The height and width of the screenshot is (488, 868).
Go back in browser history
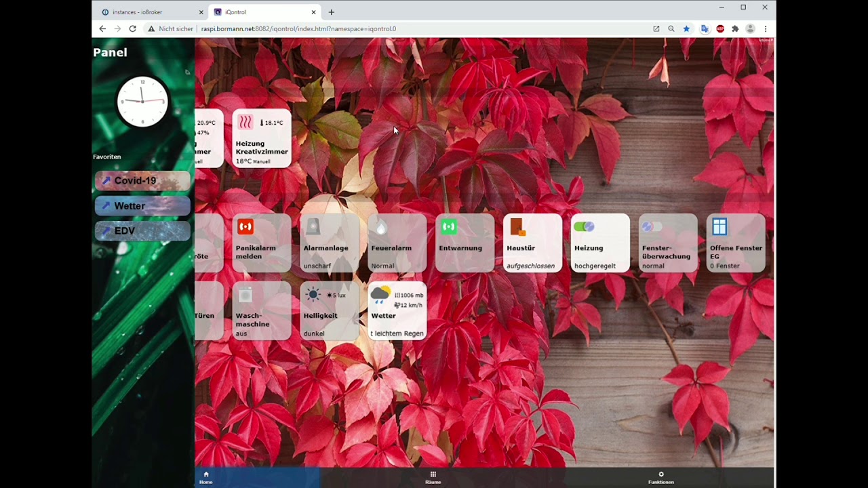coord(102,29)
